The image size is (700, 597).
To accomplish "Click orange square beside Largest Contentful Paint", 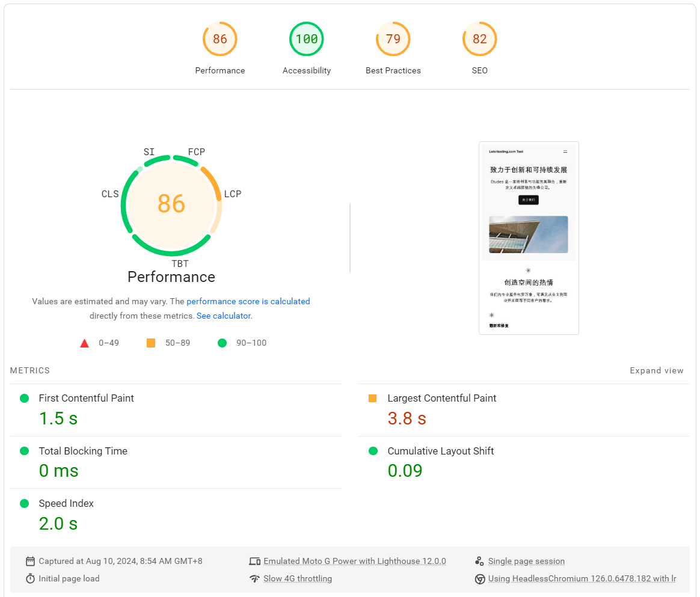I will 373,399.
